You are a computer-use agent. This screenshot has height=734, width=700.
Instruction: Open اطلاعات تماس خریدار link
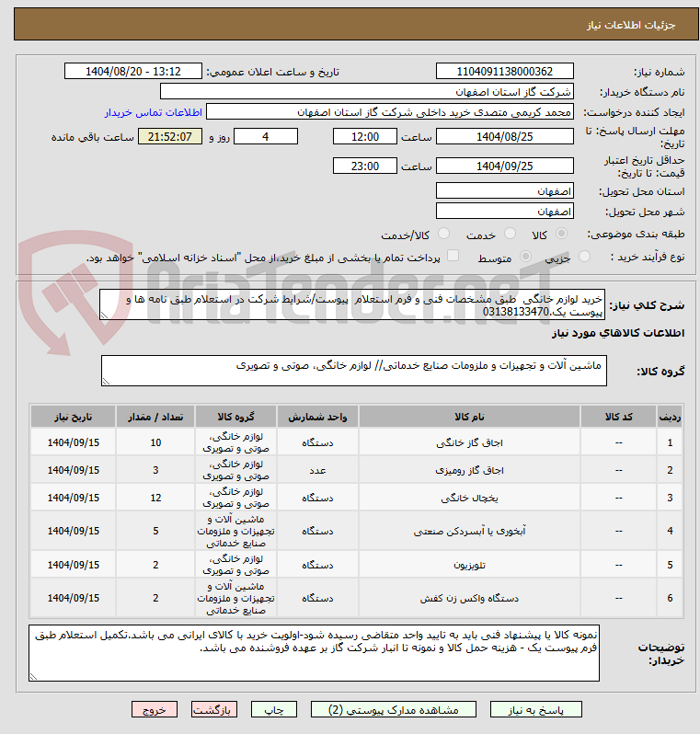[153, 112]
